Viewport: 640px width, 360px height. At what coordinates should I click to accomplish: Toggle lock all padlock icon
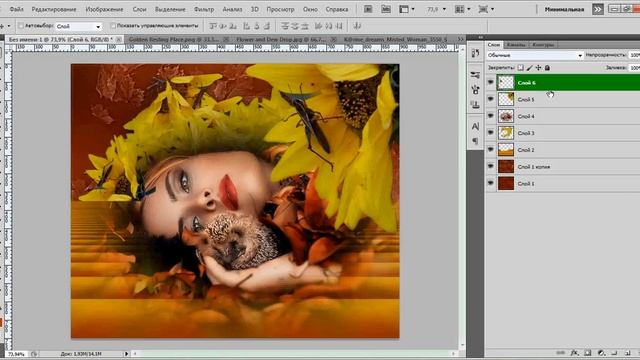point(547,68)
